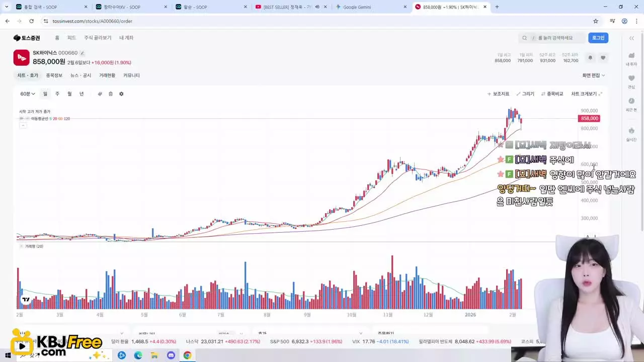Switch to the 거래현황 tab
The image size is (644, 362).
(x=107, y=75)
